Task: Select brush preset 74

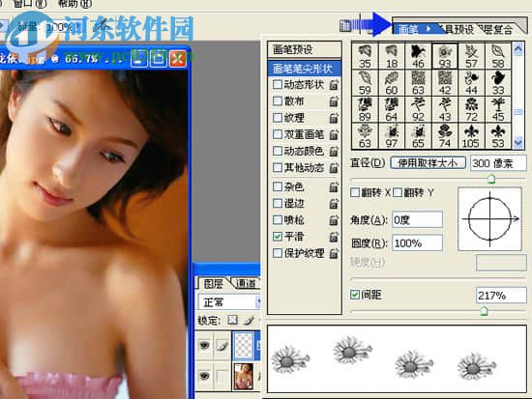Action: (445, 135)
